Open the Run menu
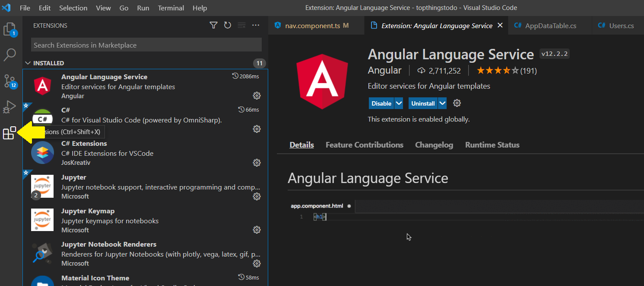Screen dimensions: 644x286 click(x=143, y=8)
